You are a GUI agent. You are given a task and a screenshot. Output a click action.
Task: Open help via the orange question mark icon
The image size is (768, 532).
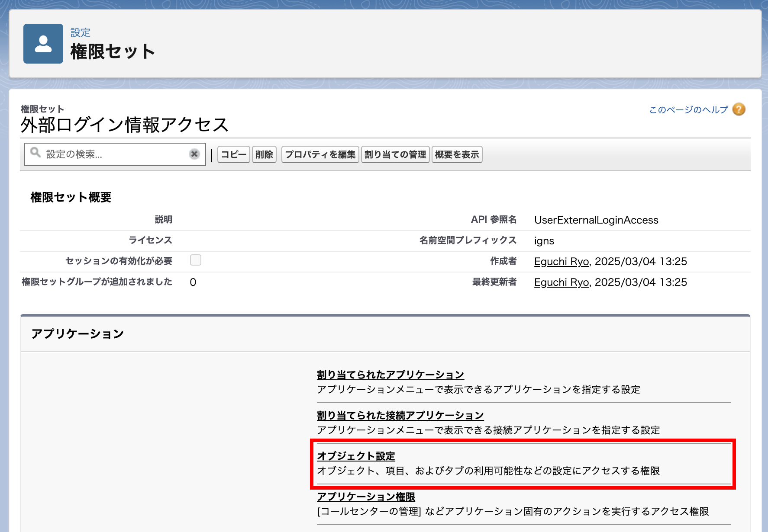coord(739,109)
